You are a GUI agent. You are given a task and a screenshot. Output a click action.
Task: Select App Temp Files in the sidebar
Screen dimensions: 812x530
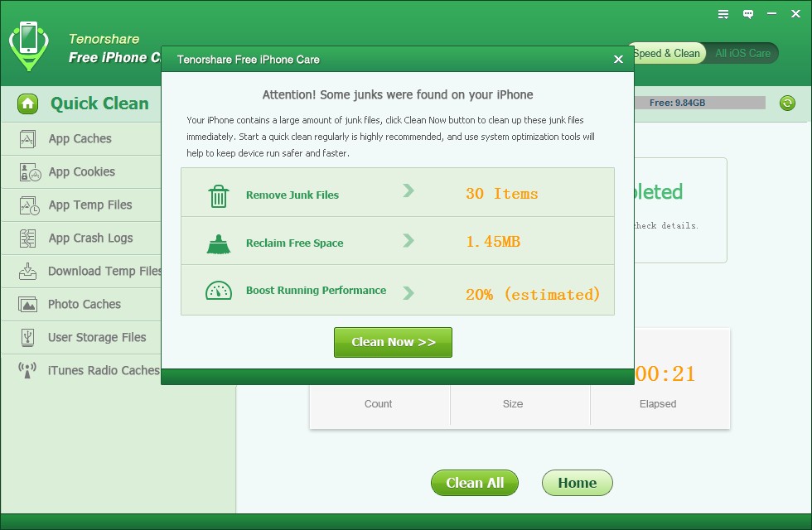tap(82, 205)
